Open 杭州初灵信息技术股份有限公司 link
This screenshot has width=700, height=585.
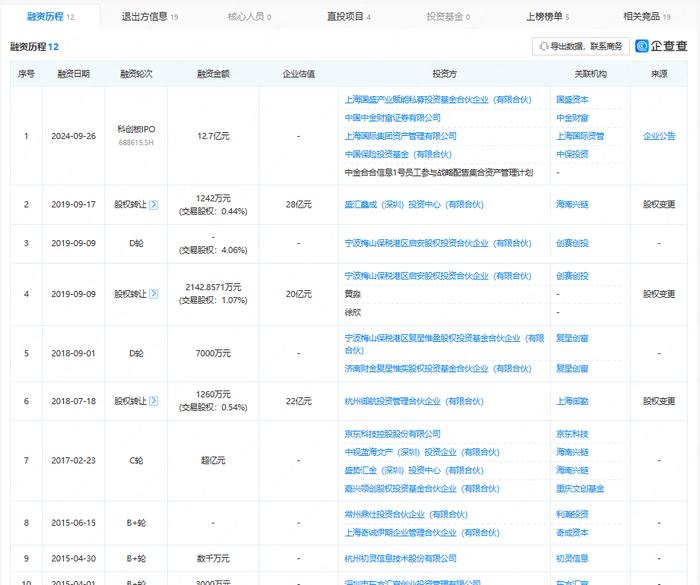pyautogui.click(x=400, y=558)
